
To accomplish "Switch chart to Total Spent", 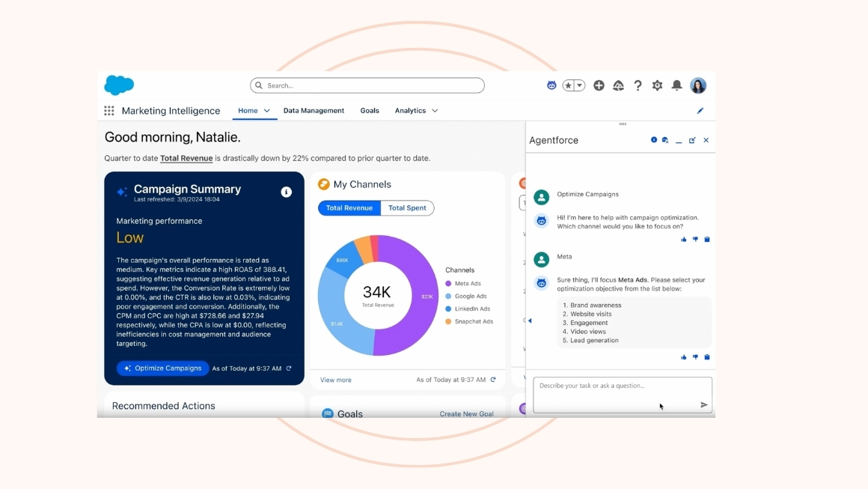I will 407,208.
